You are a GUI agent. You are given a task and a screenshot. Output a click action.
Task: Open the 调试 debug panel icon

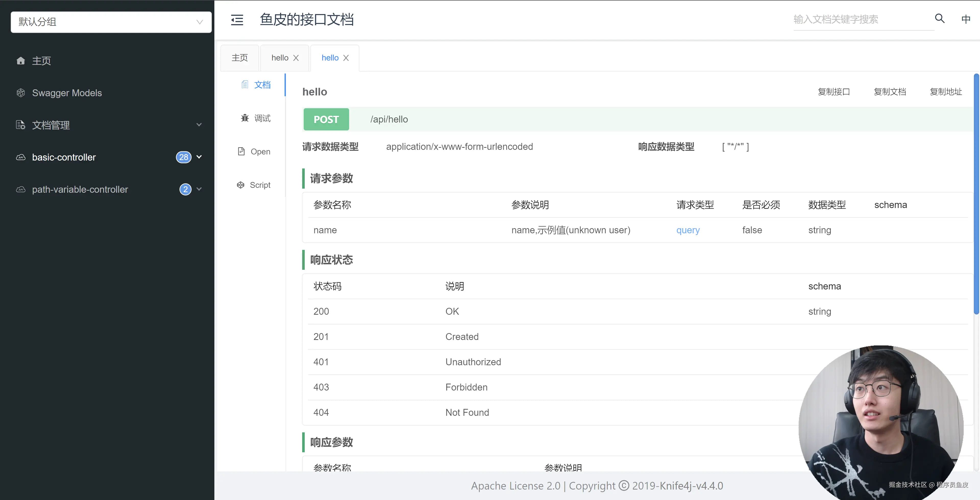tap(245, 118)
